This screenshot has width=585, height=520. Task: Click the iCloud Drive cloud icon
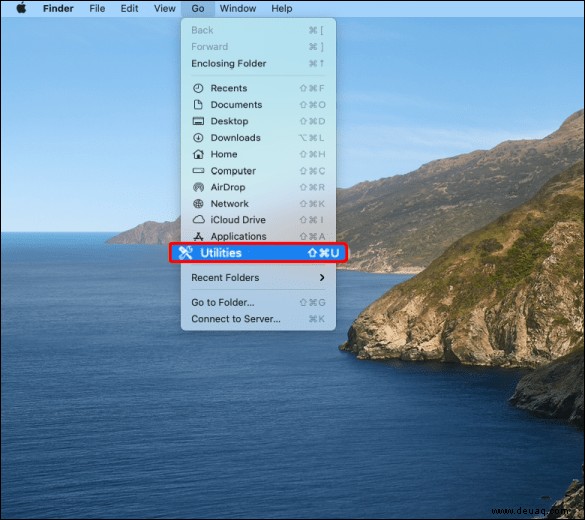point(198,220)
